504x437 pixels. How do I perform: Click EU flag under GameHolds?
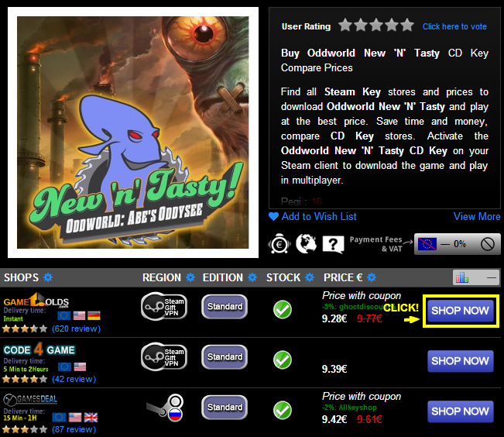click(64, 315)
